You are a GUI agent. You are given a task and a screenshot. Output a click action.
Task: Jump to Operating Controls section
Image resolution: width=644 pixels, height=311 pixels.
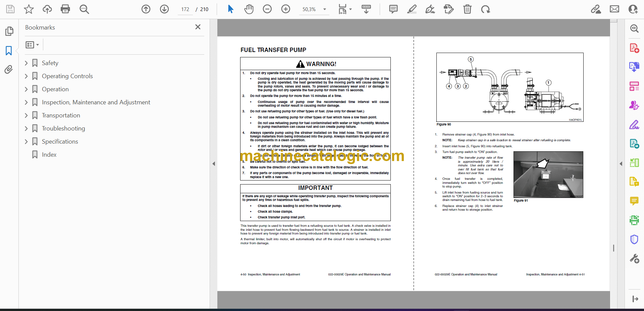coord(67,76)
